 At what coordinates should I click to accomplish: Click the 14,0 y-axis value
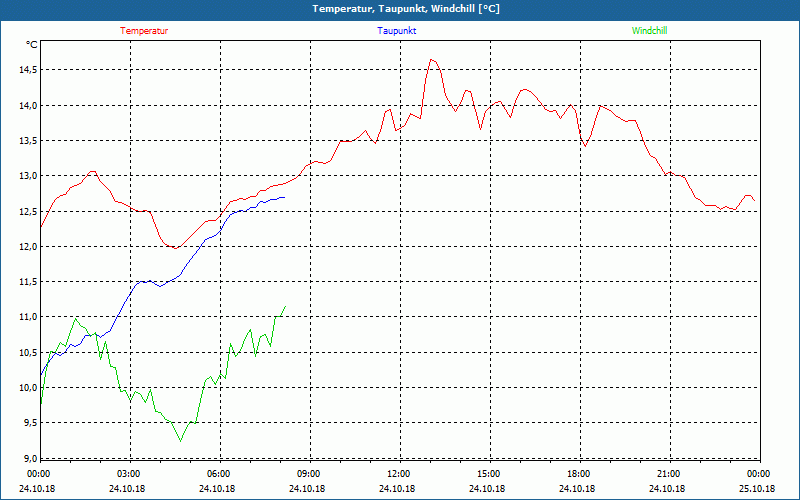click(x=28, y=106)
